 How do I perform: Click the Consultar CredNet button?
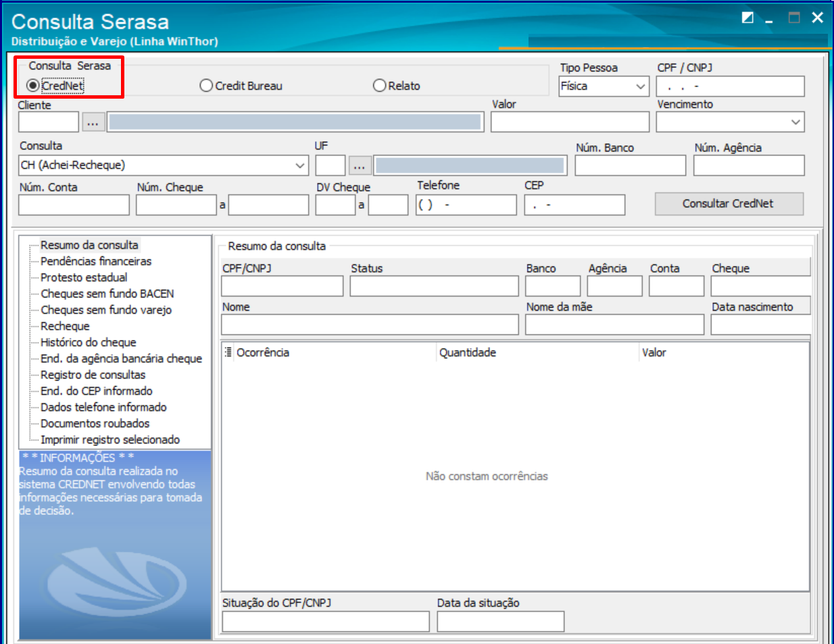click(x=729, y=204)
